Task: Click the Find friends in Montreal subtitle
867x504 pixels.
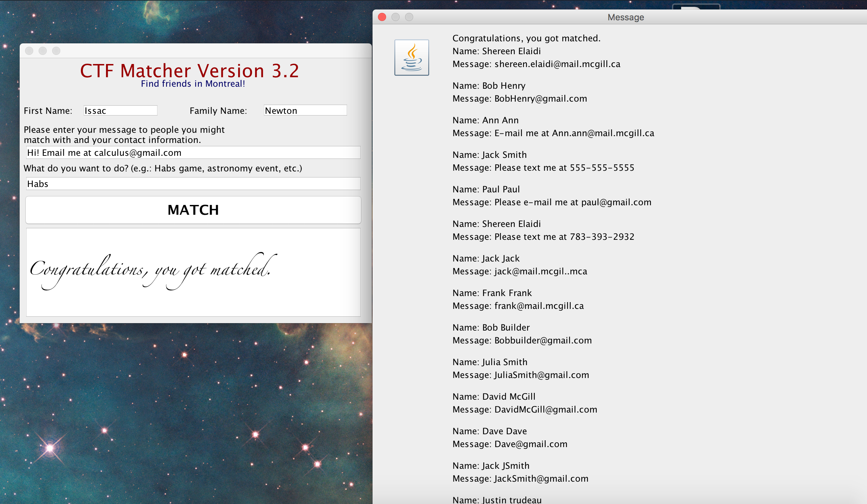Action: pos(193,84)
